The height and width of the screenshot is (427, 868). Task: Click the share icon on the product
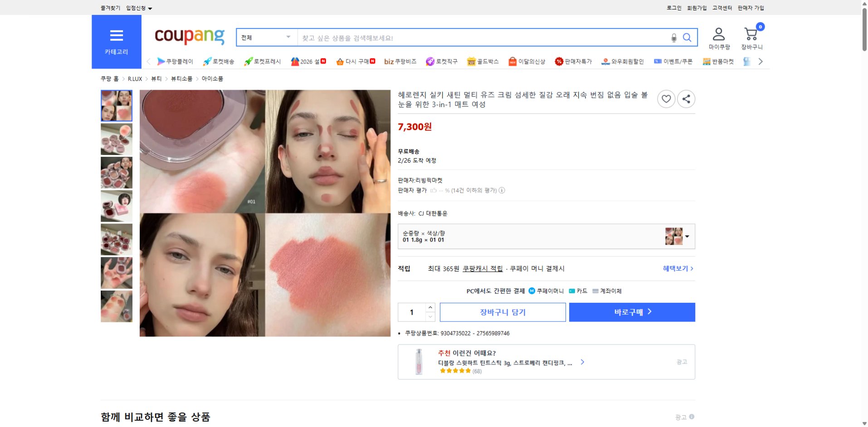(686, 99)
